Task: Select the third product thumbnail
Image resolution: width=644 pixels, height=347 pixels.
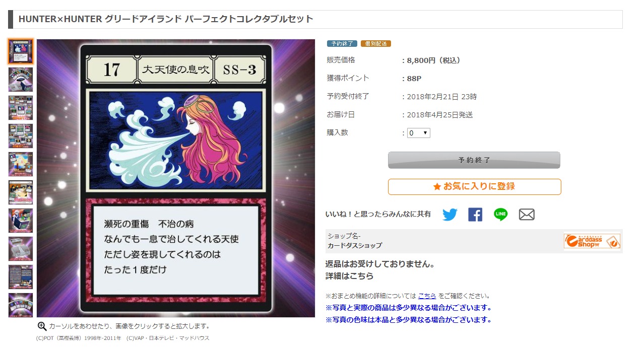Action: tap(21, 108)
